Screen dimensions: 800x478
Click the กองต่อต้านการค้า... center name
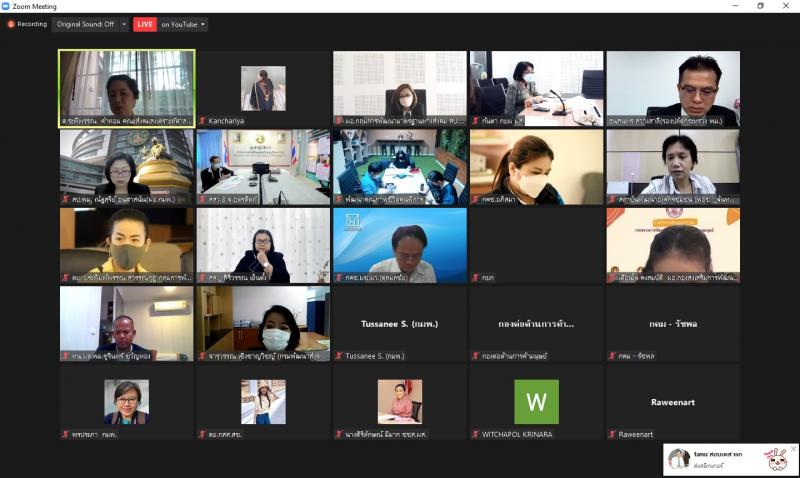pyautogui.click(x=536, y=323)
